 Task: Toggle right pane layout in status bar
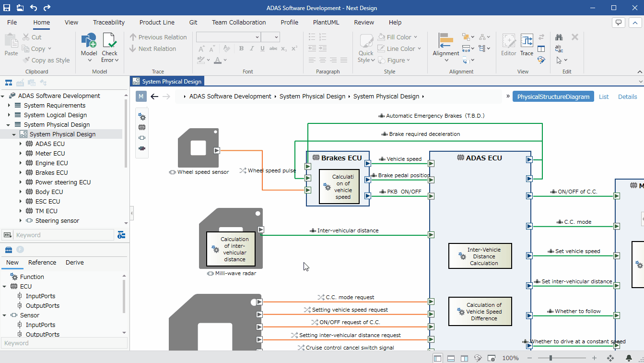[465, 358]
